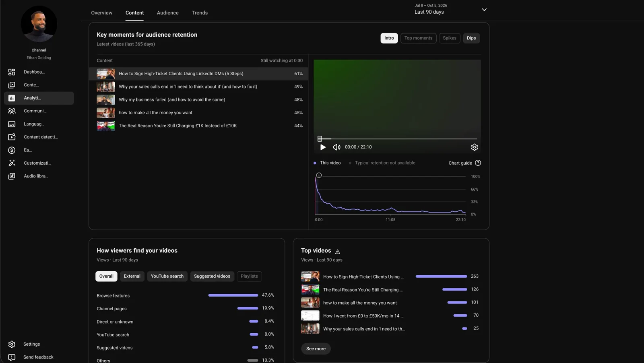The image size is (644, 363).
Task: Open 'How I went from £0 to £50K/mo' video
Action: 363,316
